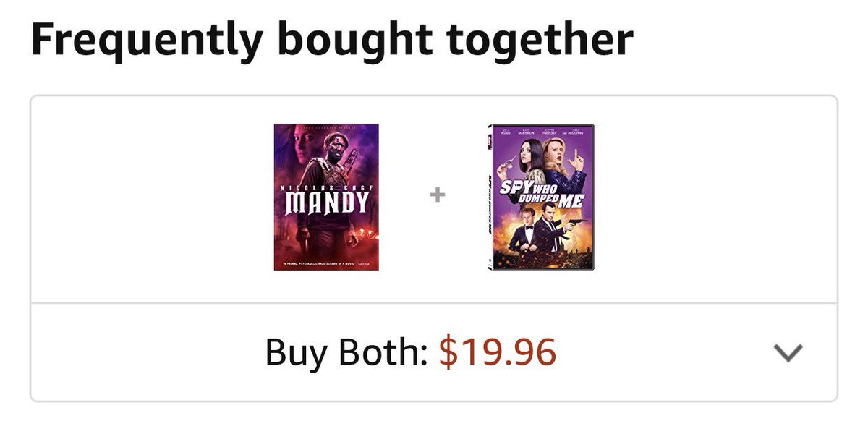Click the MANDY title on the poster
The image size is (868, 434).
point(325,203)
